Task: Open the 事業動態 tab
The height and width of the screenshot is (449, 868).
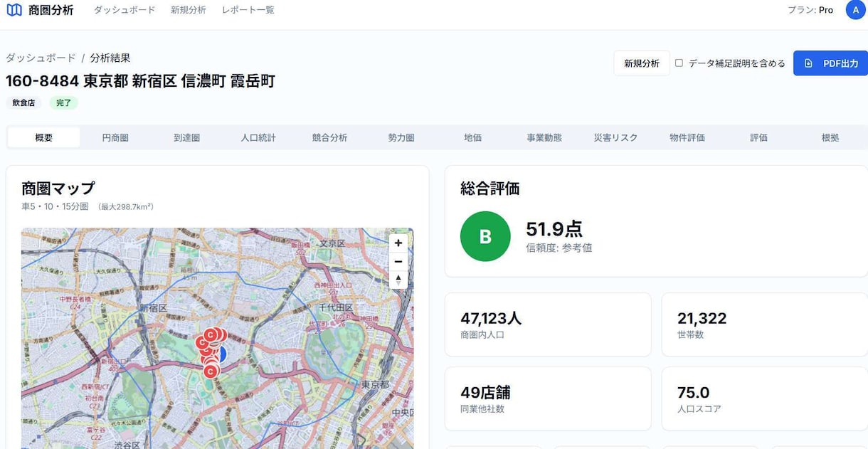Action: (x=544, y=137)
